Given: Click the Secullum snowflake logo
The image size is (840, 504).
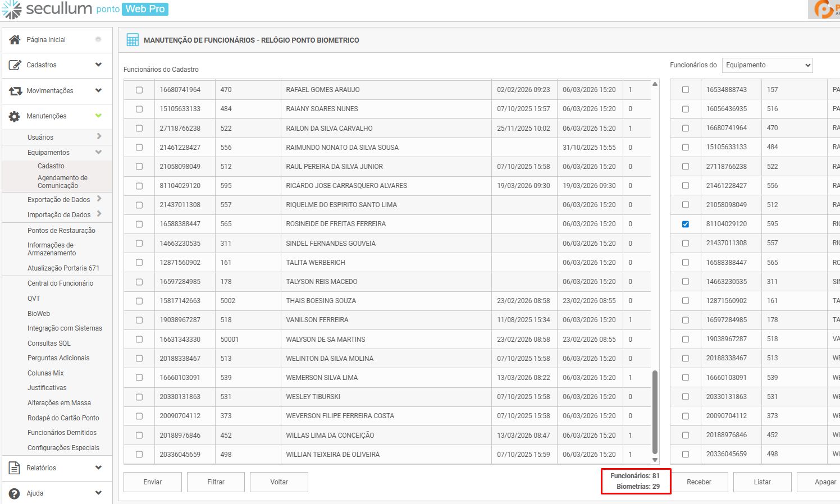Looking at the screenshot, I should pos(11,10).
